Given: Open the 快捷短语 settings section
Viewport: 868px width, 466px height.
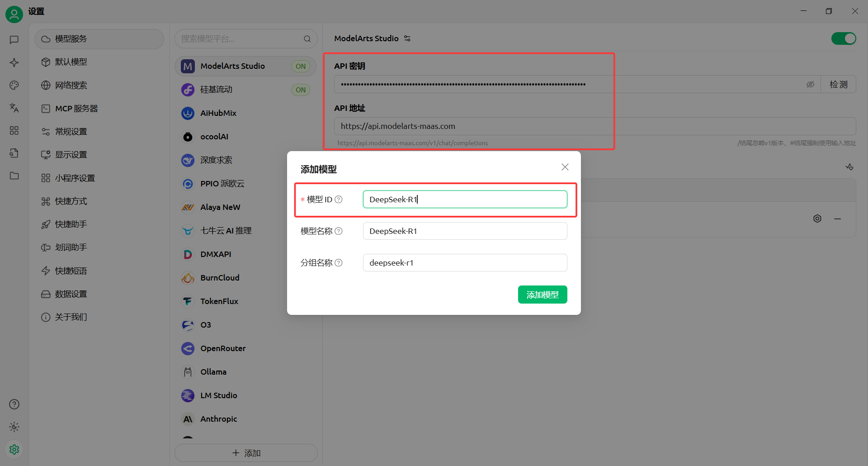Looking at the screenshot, I should point(99,271).
